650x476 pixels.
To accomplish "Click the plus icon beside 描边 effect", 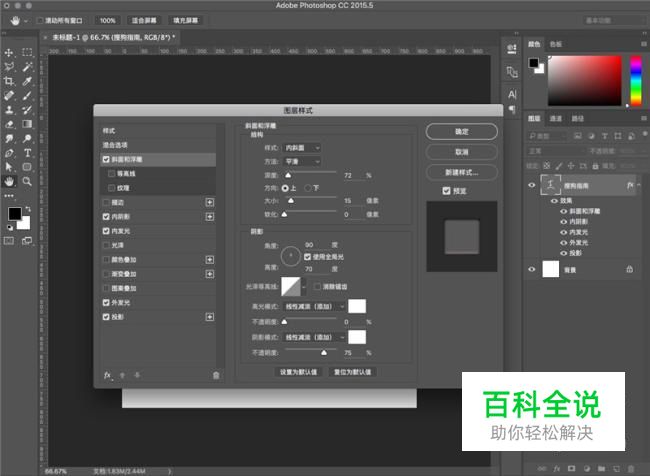I will (210, 202).
